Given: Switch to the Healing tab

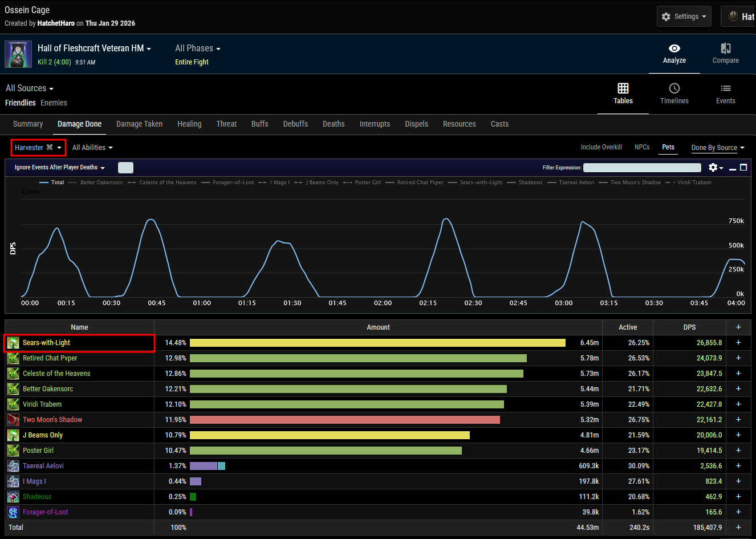Looking at the screenshot, I should click(x=189, y=124).
